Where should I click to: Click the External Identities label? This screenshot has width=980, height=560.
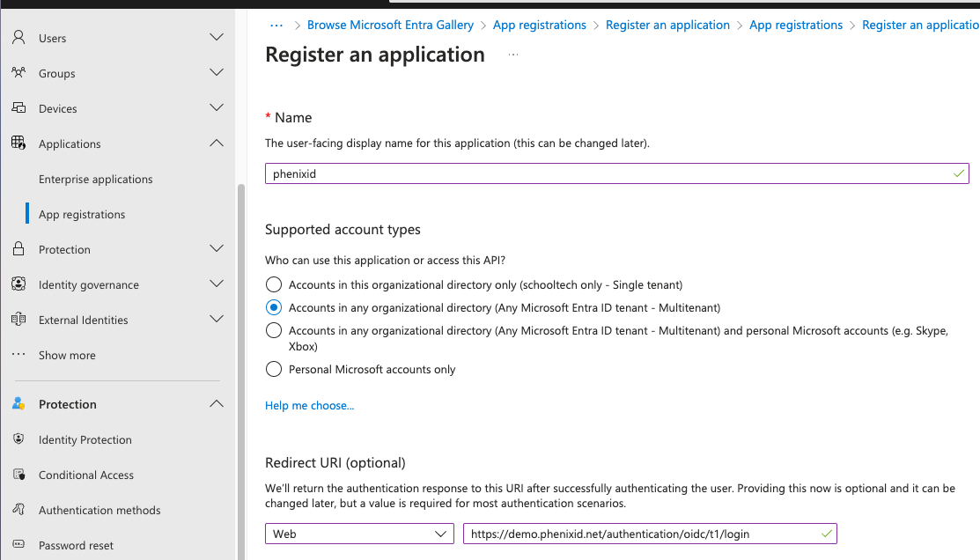(x=83, y=320)
